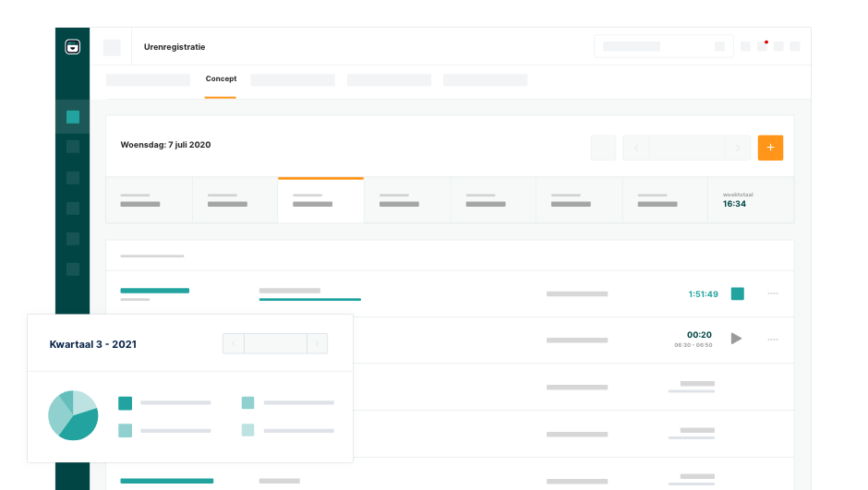Select the orange-highlighted day tab

(320, 200)
